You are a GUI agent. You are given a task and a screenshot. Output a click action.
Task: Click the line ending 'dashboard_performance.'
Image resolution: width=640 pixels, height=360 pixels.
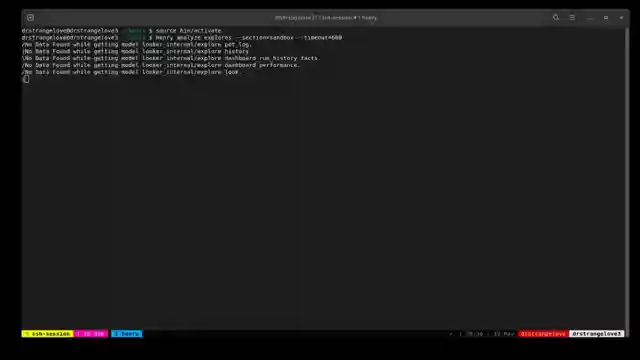pos(161,65)
